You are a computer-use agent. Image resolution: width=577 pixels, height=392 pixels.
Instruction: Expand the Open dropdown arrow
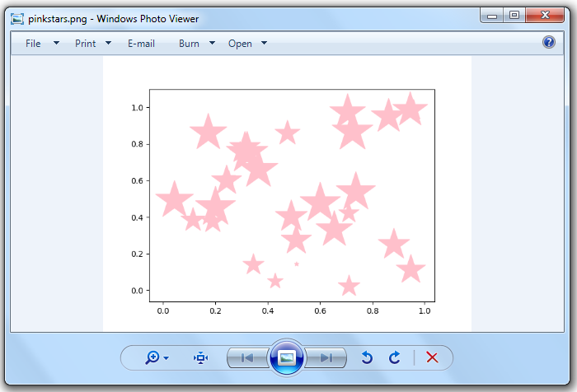[264, 43]
